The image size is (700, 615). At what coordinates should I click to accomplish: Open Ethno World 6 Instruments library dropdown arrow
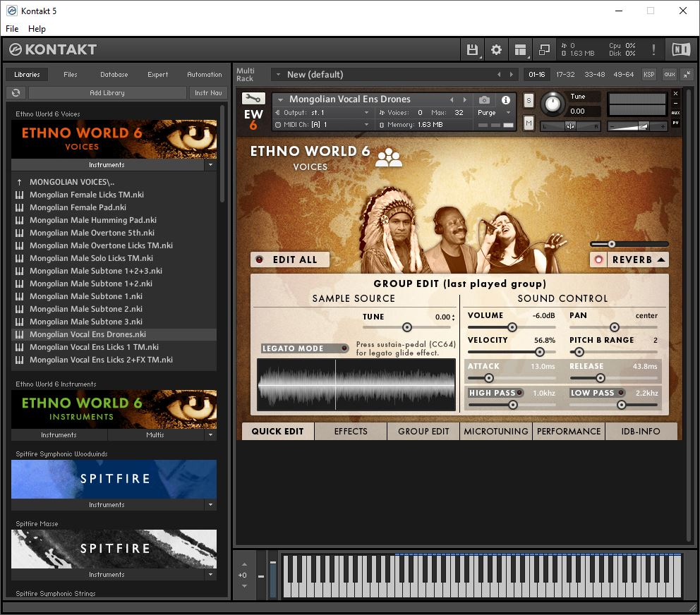[211, 434]
